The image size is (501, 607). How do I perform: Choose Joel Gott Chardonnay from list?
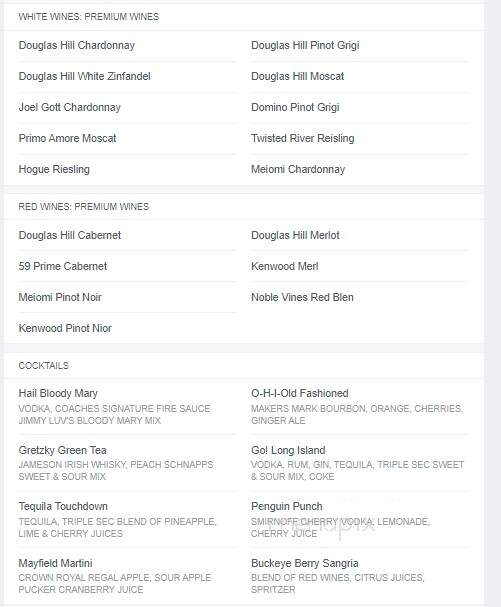[70, 107]
